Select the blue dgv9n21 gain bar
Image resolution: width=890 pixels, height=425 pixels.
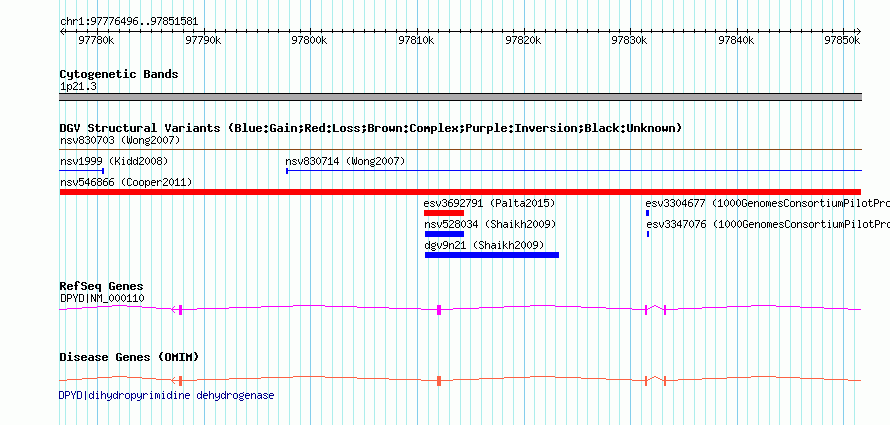[x=492, y=255]
